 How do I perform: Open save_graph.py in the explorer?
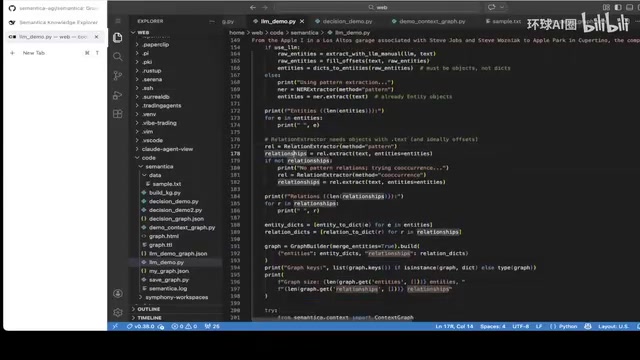pyautogui.click(x=169, y=280)
